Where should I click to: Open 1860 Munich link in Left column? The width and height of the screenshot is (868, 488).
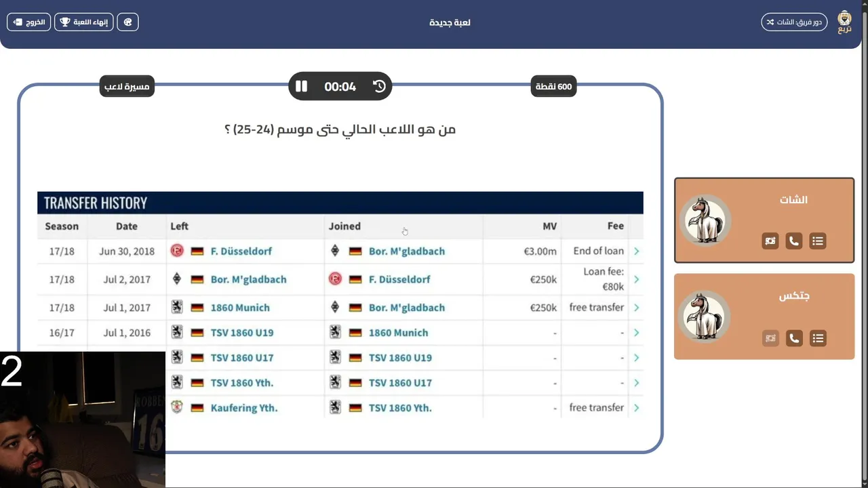click(240, 308)
